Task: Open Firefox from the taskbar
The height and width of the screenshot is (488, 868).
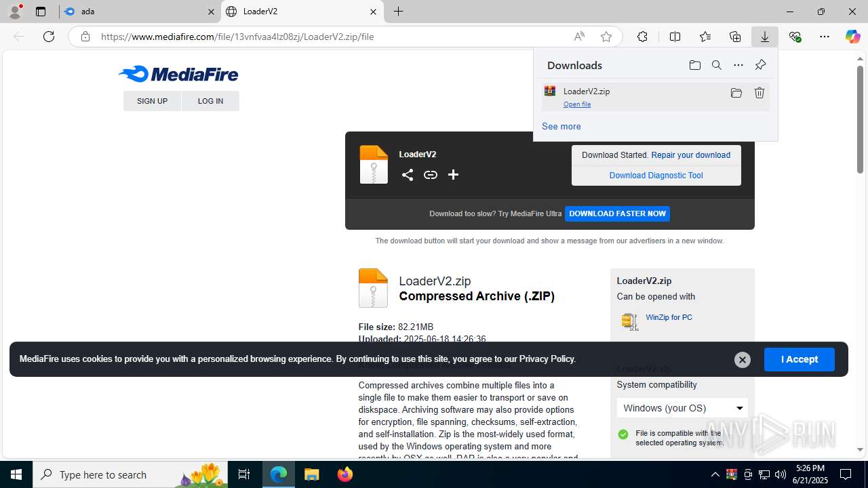Action: 345,474
